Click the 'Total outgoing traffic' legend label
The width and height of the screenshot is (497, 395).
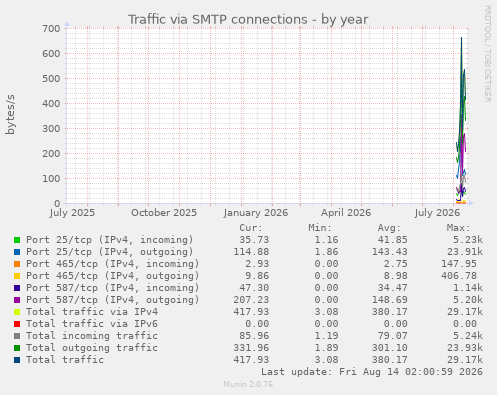click(x=92, y=348)
